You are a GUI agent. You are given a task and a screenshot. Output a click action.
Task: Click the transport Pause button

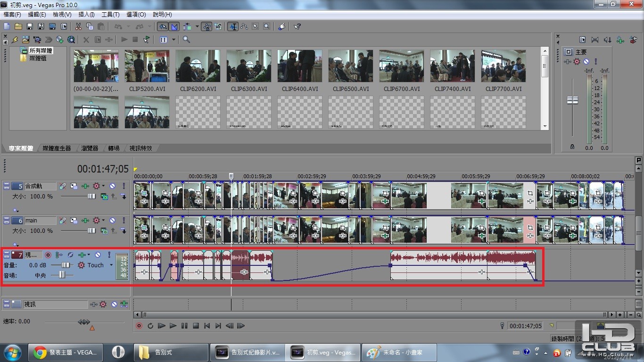pos(184,326)
